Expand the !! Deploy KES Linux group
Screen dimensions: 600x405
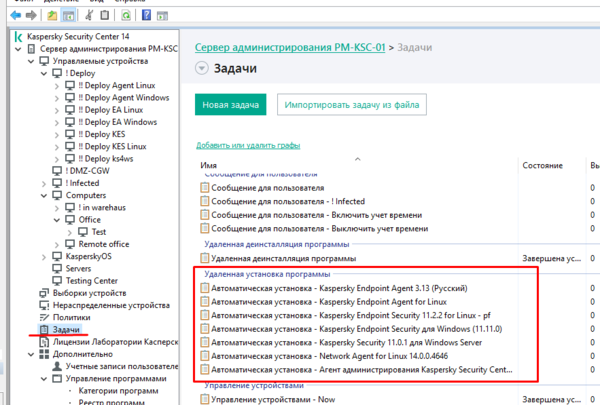pos(57,147)
